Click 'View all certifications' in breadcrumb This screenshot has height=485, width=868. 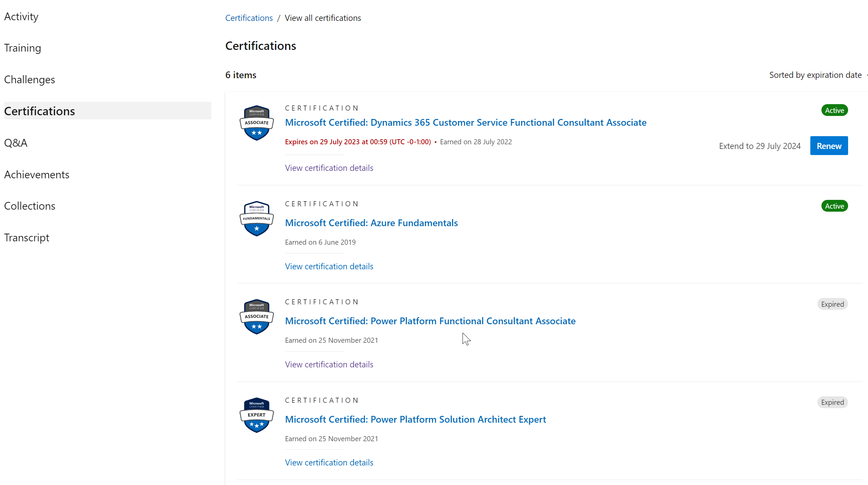pyautogui.click(x=323, y=18)
